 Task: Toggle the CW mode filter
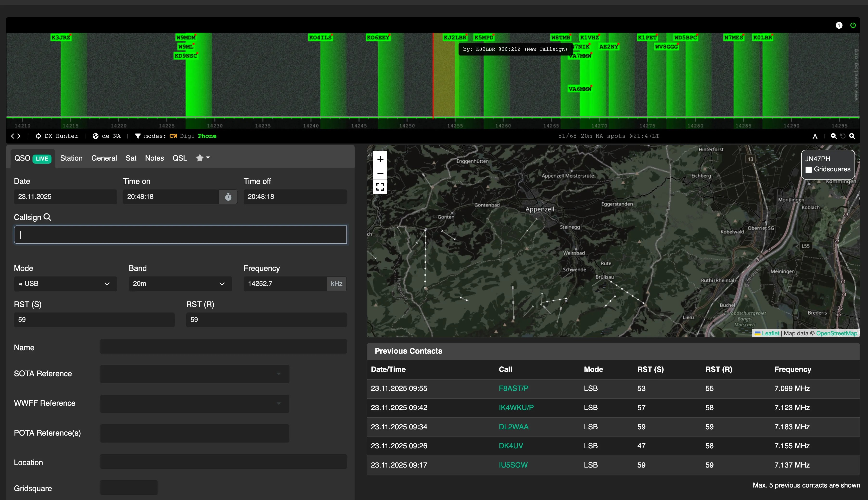173,136
